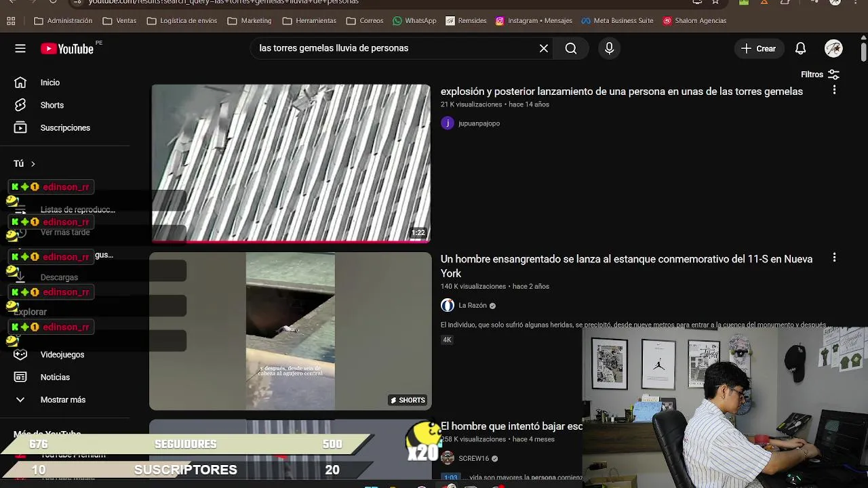This screenshot has height=488, width=868.
Task: Open Meta Business Suite bookmark
Action: click(x=617, y=21)
